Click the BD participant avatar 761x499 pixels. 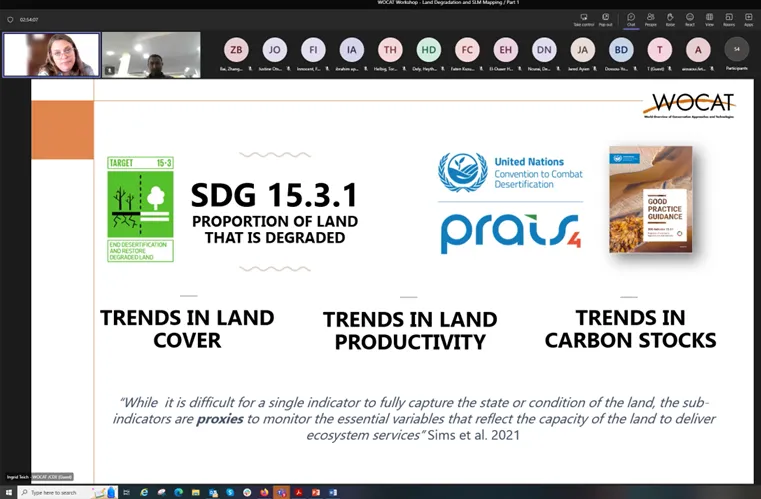(621, 50)
